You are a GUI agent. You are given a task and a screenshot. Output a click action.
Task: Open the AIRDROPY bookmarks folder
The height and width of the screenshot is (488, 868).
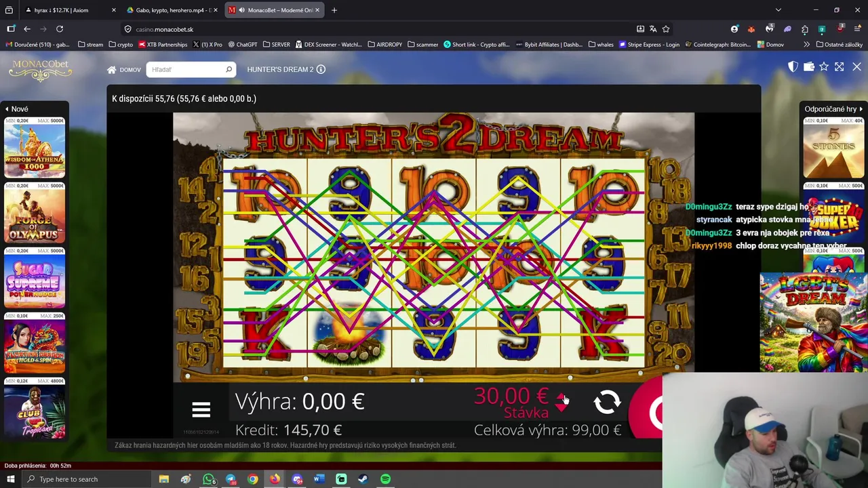click(x=385, y=45)
